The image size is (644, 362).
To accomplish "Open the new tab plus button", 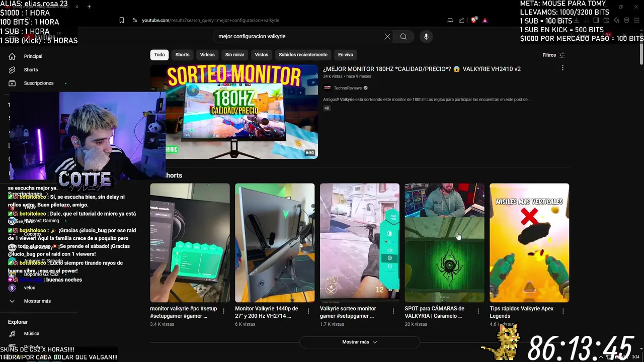I will [89, 7].
